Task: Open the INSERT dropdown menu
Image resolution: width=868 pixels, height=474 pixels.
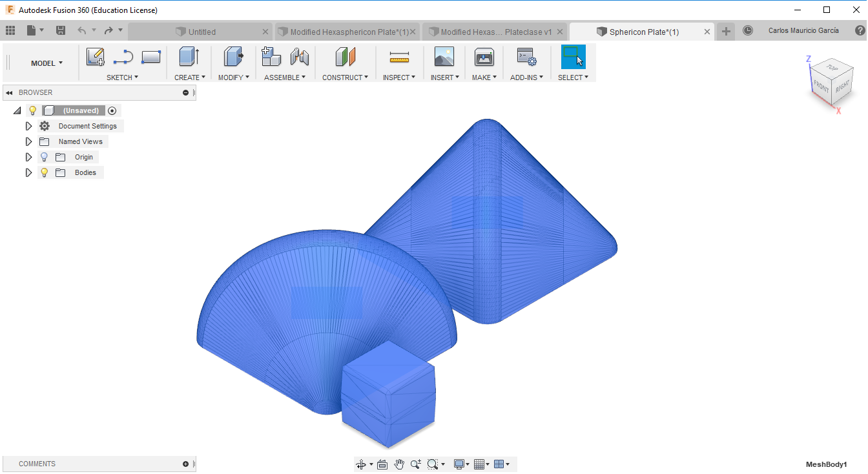Action: 445,77
